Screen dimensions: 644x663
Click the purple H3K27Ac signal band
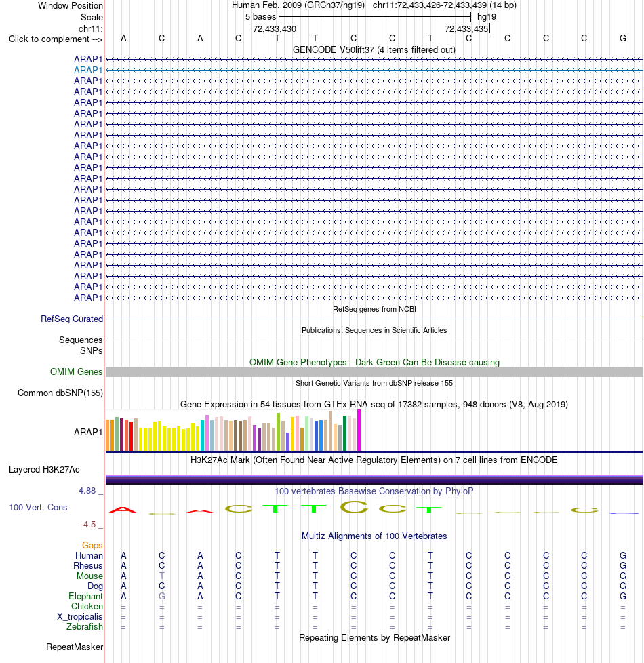click(x=374, y=479)
